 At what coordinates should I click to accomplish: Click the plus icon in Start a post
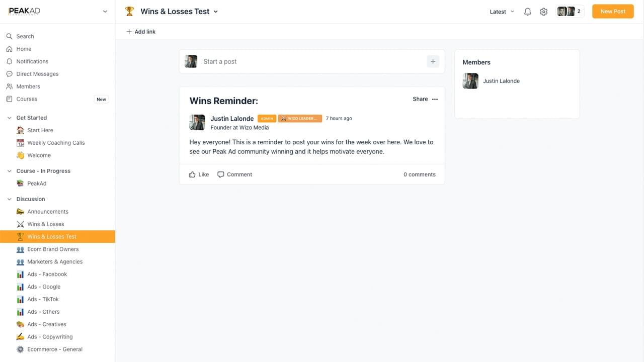(433, 61)
